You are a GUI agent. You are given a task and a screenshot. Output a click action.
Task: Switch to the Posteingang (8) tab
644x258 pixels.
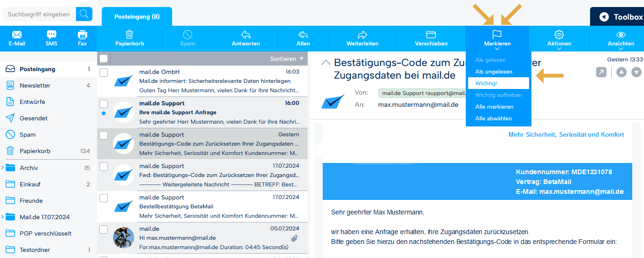137,16
